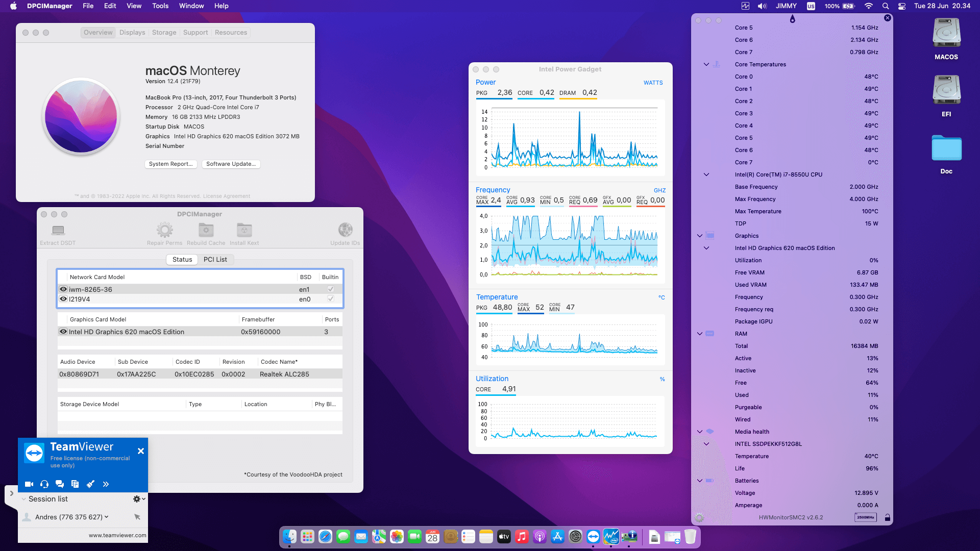This screenshot has width=980, height=551.
Task: Toggle eye icon for iwm-8265-36
Action: 63,289
